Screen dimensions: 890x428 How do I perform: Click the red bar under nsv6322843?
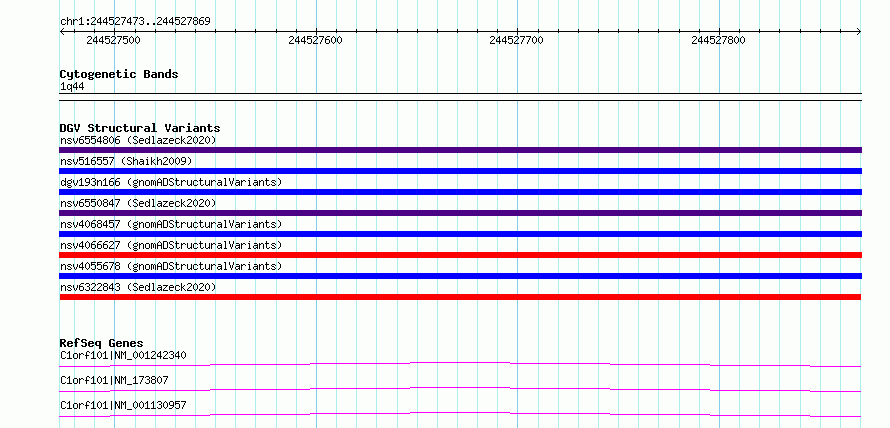pos(460,297)
